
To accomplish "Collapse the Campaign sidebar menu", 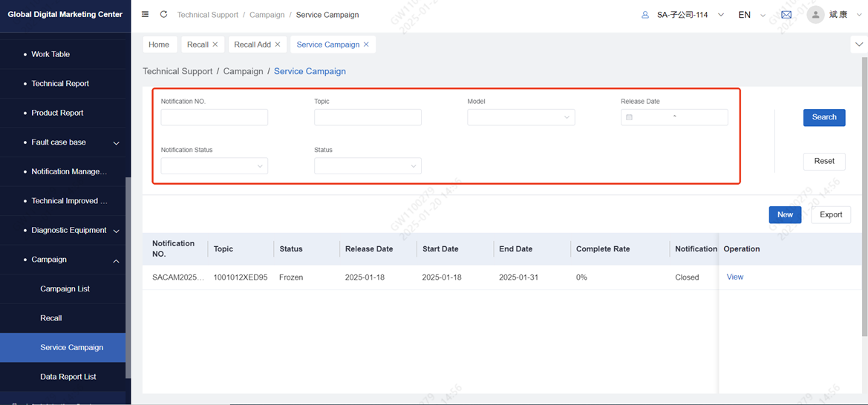I will point(116,260).
